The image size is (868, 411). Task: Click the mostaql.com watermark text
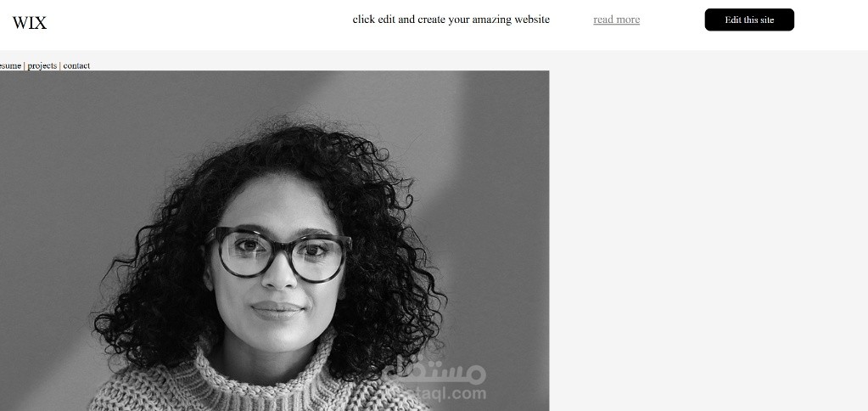coord(446,394)
